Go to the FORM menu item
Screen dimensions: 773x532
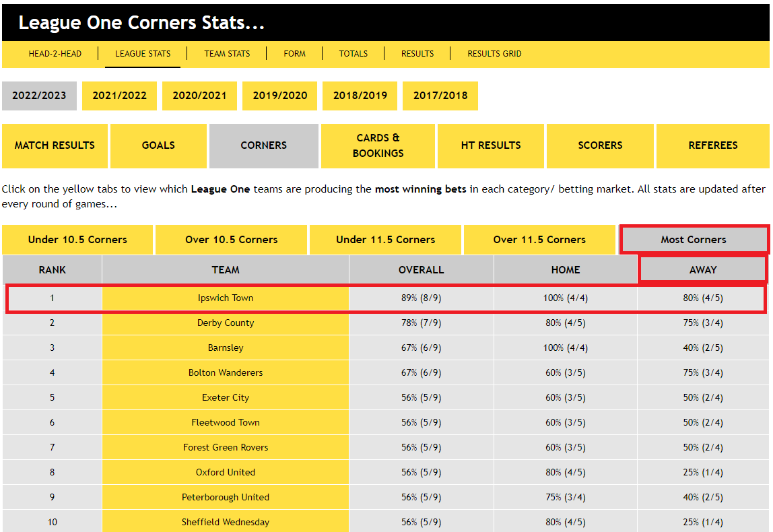294,54
